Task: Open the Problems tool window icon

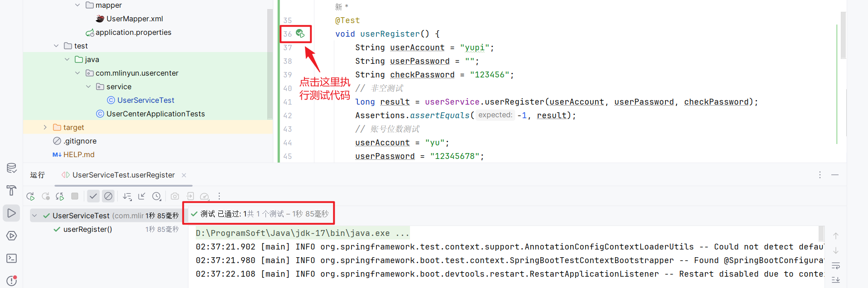Action: (11, 281)
